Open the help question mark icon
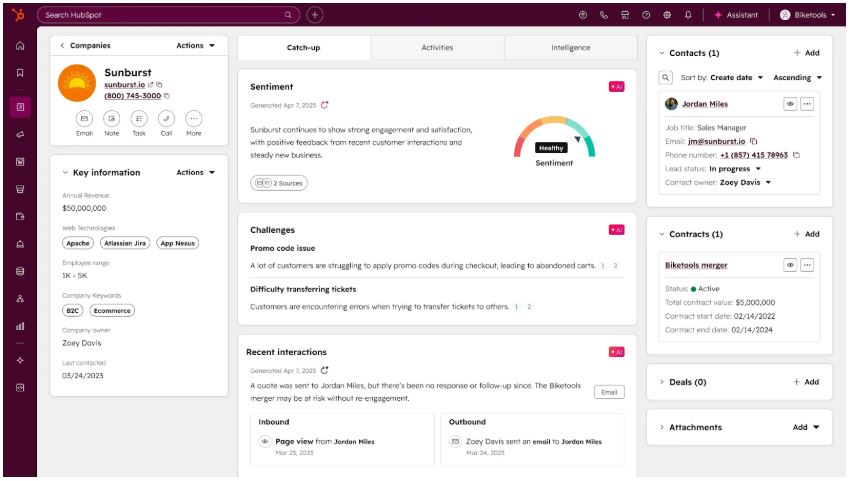 [646, 15]
